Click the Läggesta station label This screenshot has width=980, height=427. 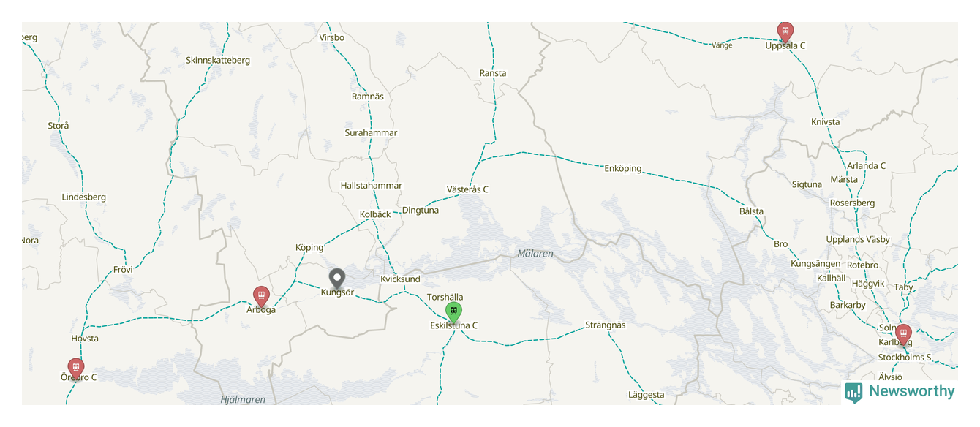647,395
